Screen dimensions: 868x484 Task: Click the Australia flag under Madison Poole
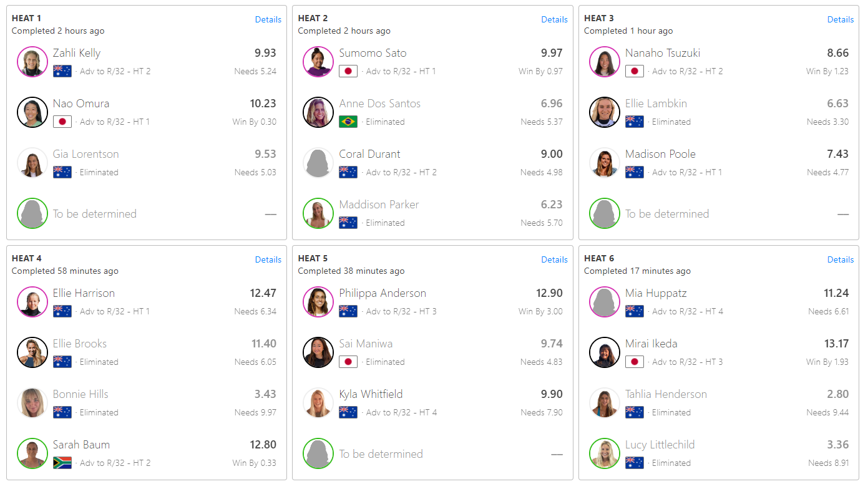point(635,172)
